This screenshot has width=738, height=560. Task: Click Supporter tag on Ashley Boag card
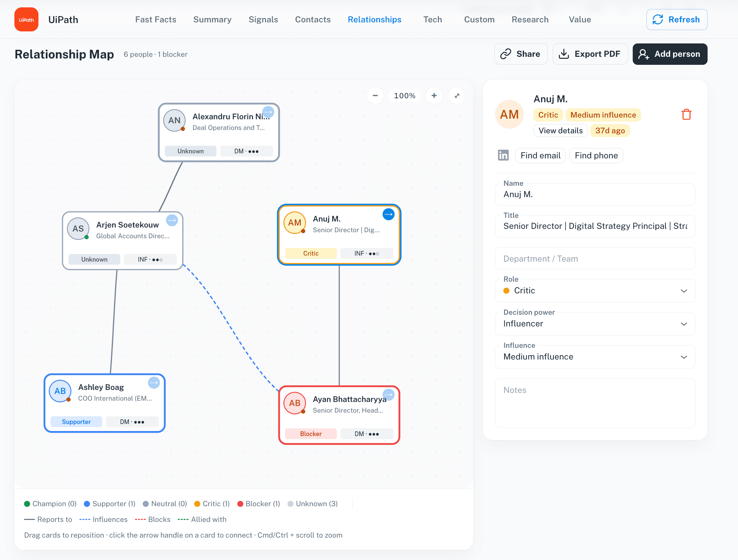pos(76,422)
